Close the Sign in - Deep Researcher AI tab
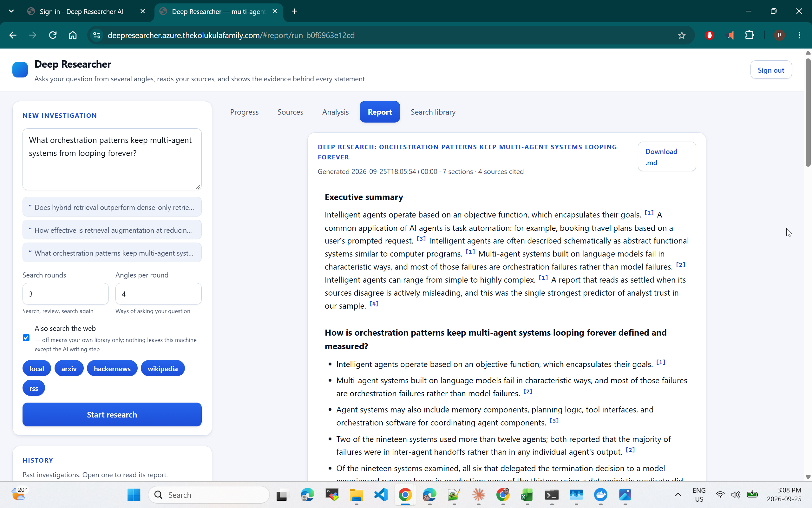The height and width of the screenshot is (508, 812). click(x=143, y=11)
